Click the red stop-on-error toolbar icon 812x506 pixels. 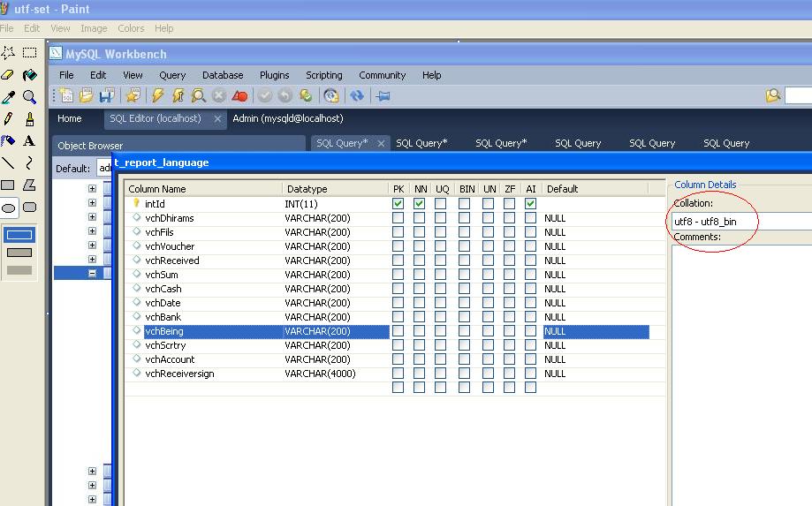(239, 95)
